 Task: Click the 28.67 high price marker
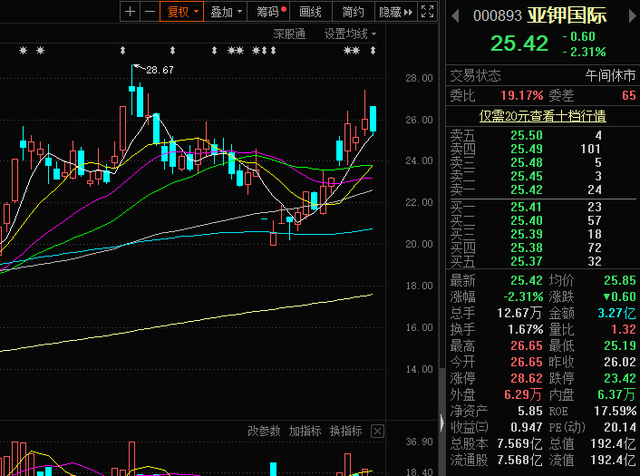(x=160, y=70)
